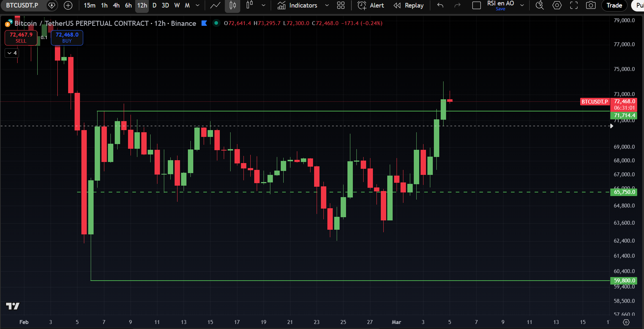The image size is (644, 329).
Task: Open the indicator templates grid icon
Action: pos(341,5)
